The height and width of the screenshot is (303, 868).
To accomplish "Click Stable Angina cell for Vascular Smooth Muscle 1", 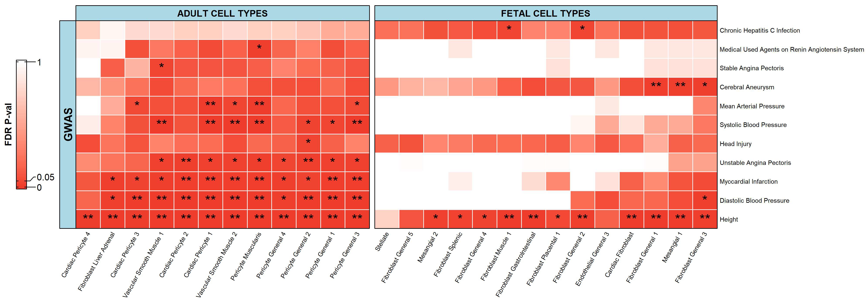I will pyautogui.click(x=161, y=68).
